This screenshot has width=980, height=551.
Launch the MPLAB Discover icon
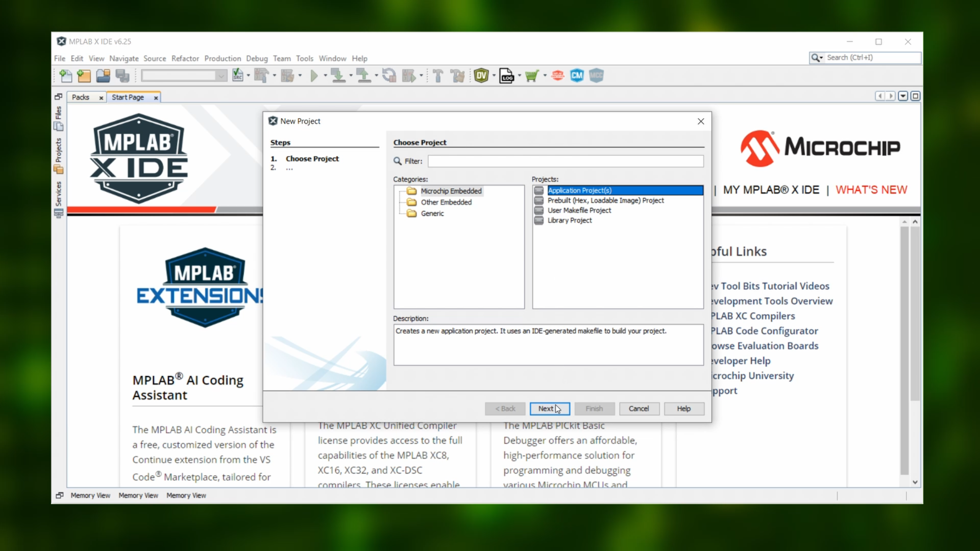pyautogui.click(x=557, y=76)
